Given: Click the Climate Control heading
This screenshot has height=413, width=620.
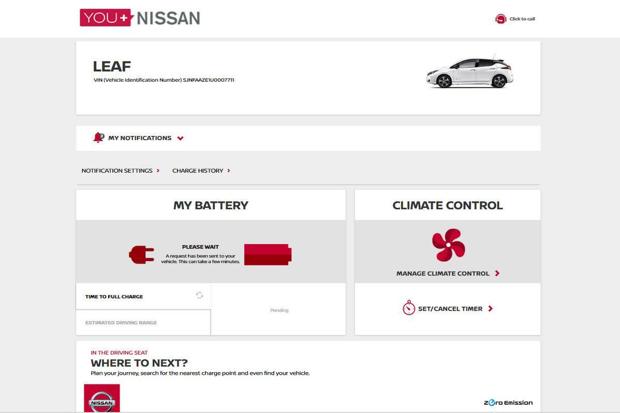Looking at the screenshot, I should [448, 205].
